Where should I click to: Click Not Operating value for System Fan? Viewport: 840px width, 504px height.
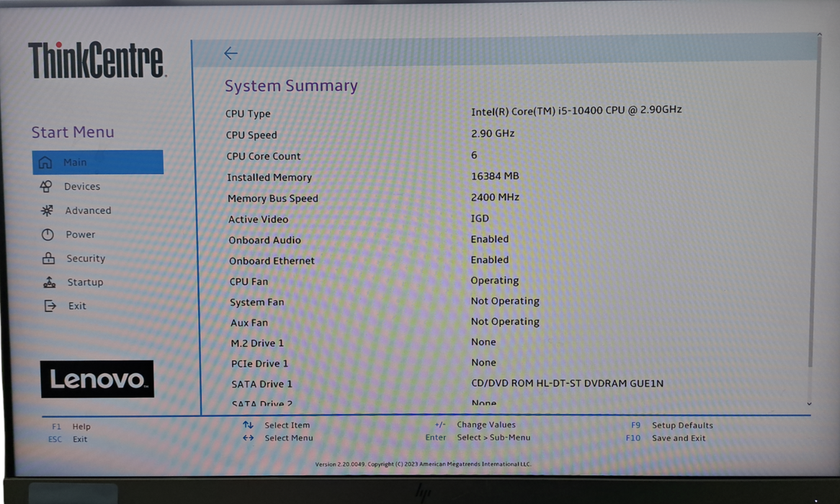click(505, 301)
